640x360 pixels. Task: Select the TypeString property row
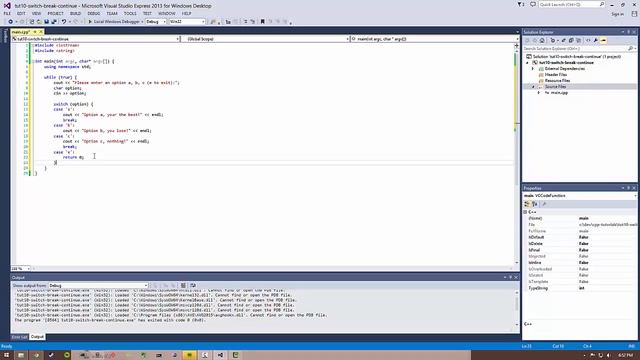click(x=580, y=288)
